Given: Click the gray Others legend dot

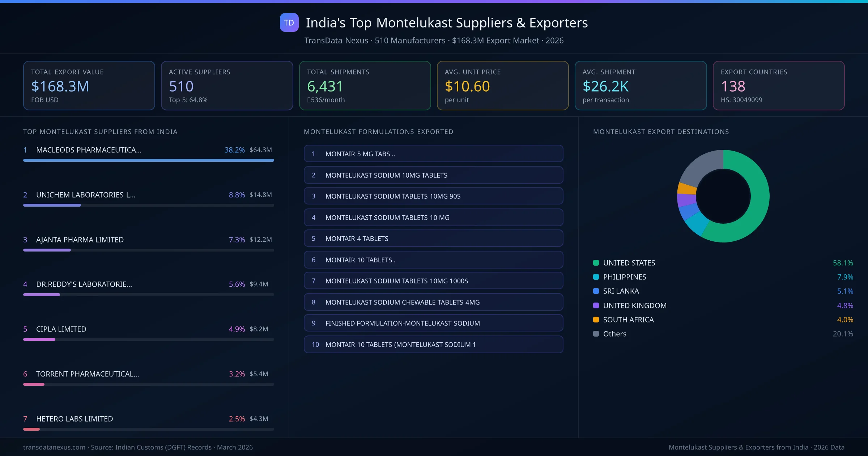Looking at the screenshot, I should pos(595,334).
